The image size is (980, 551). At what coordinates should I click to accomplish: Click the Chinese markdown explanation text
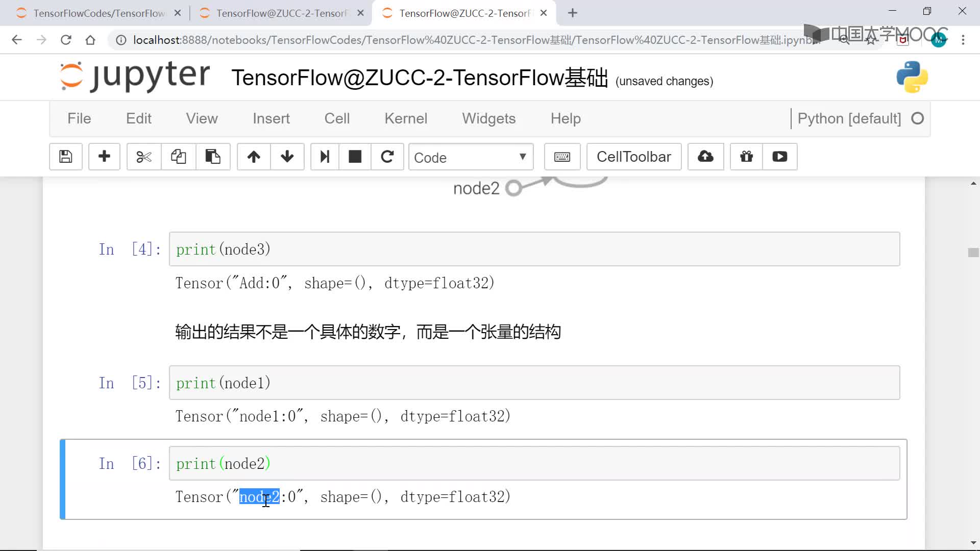click(368, 332)
